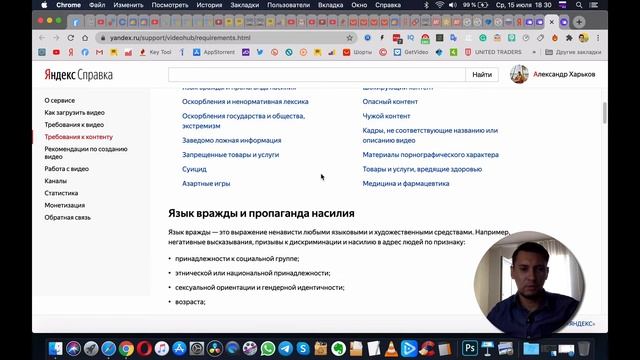Open Opera browser from the Dock

144,349
